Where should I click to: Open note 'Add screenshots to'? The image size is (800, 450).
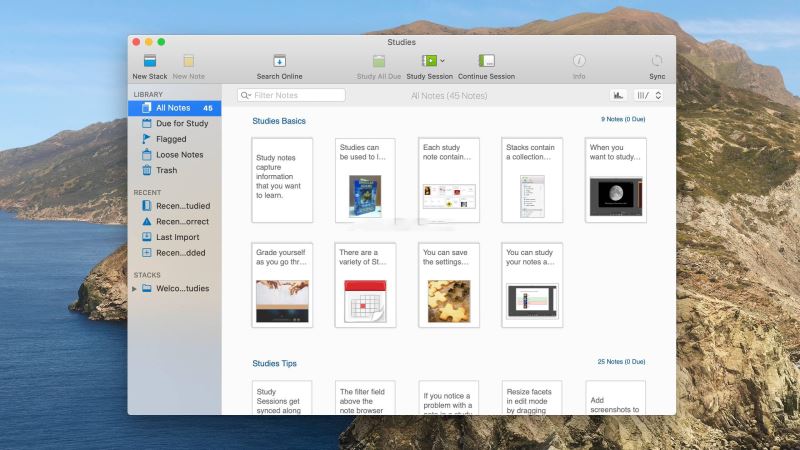coord(616,397)
